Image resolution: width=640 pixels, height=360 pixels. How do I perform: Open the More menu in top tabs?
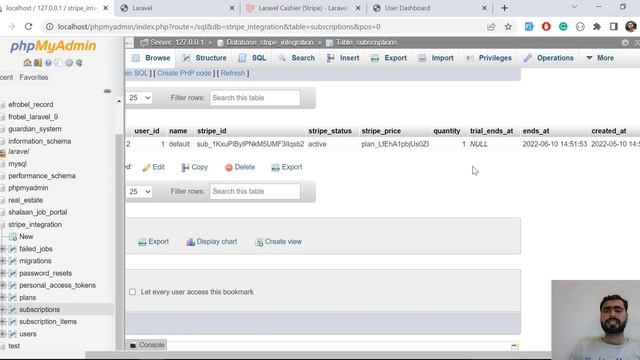[x=600, y=58]
